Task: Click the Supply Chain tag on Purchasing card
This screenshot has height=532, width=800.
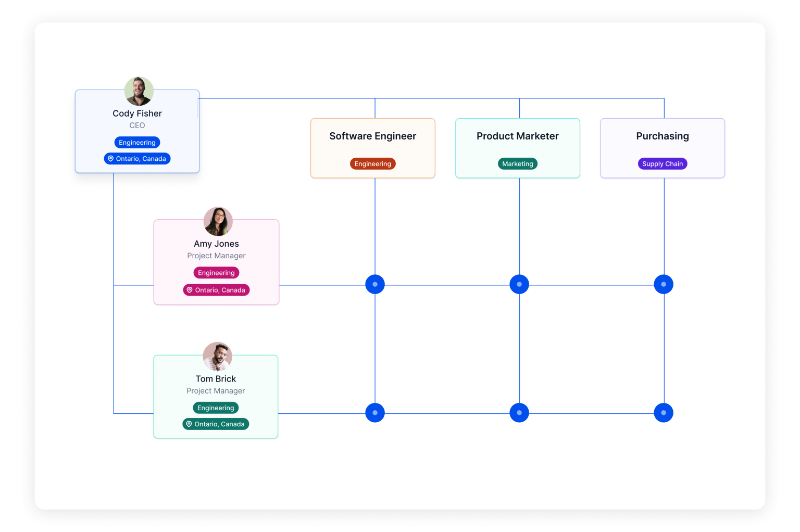Action: pyautogui.click(x=662, y=164)
